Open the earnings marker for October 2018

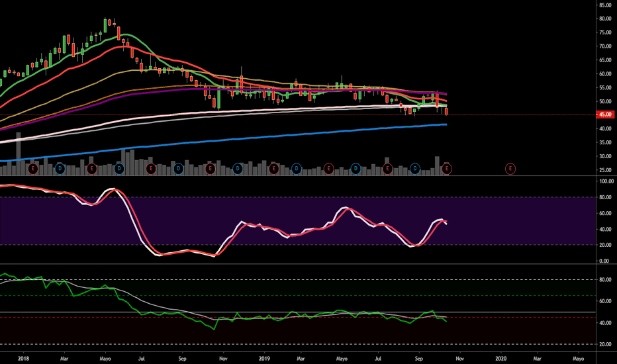tap(210, 169)
